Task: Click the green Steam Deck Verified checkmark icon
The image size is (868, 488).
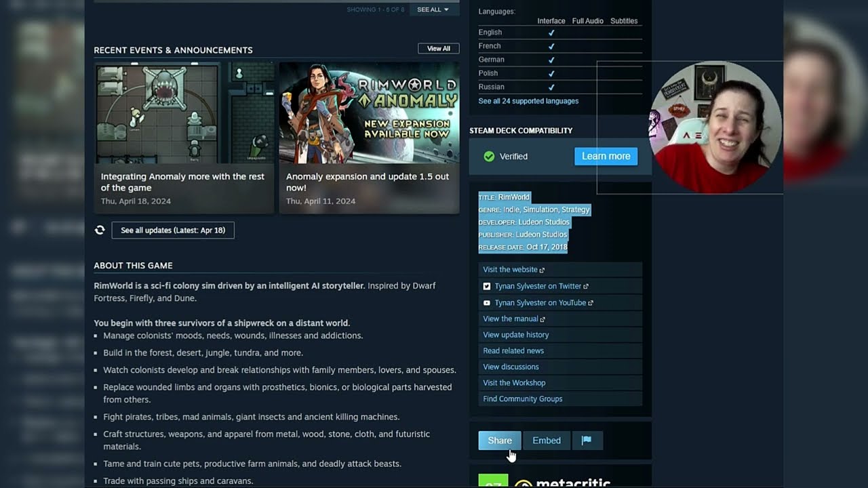Action: [489, 157]
